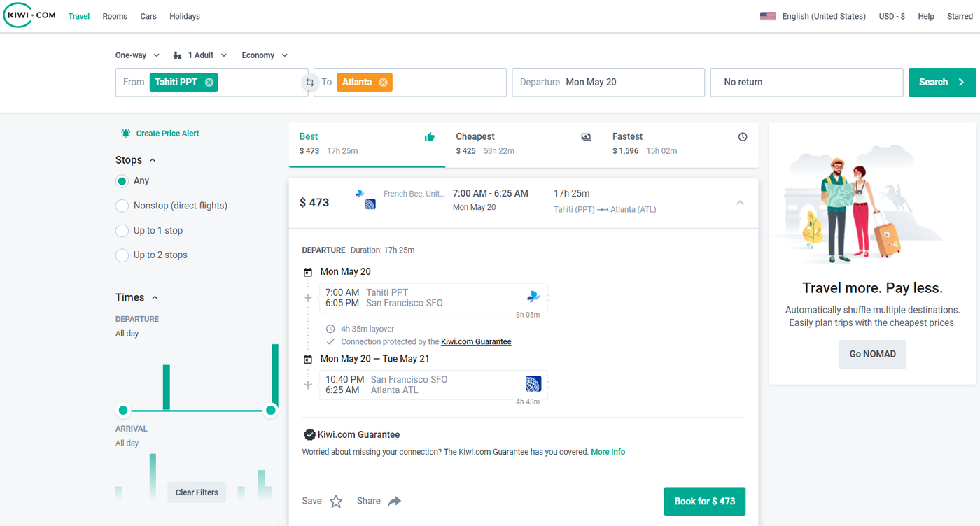Open the Economy cabin class dropdown

tap(265, 55)
